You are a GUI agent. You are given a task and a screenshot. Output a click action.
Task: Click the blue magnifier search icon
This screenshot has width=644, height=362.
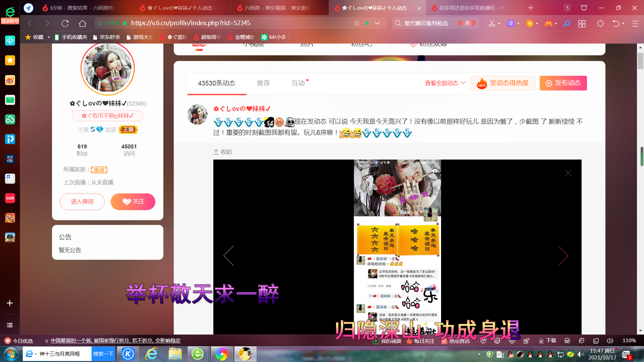567,23
